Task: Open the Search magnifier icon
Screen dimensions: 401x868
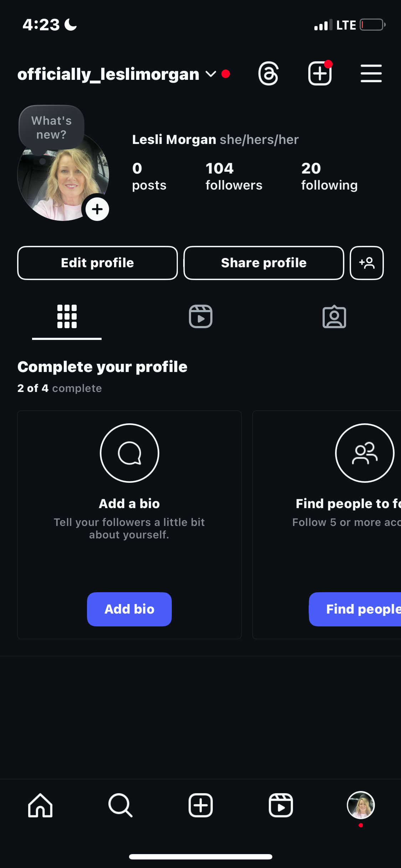Action: point(120,805)
